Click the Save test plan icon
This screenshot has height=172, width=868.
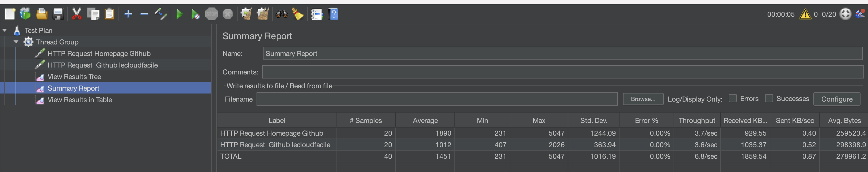tap(58, 14)
